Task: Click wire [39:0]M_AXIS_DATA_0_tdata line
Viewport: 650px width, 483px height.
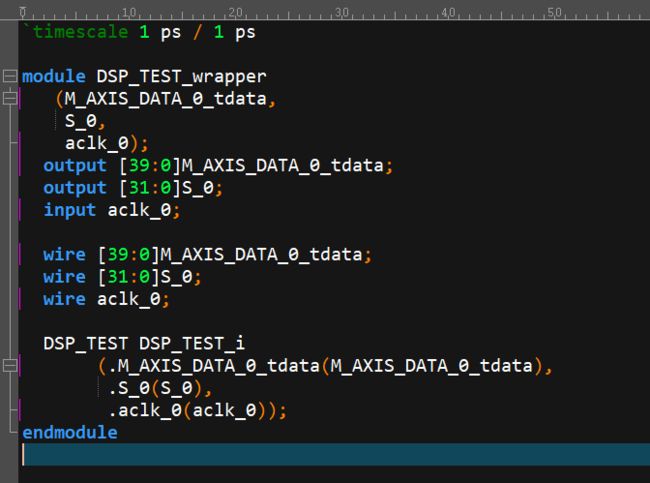Action: pyautogui.click(x=207, y=254)
